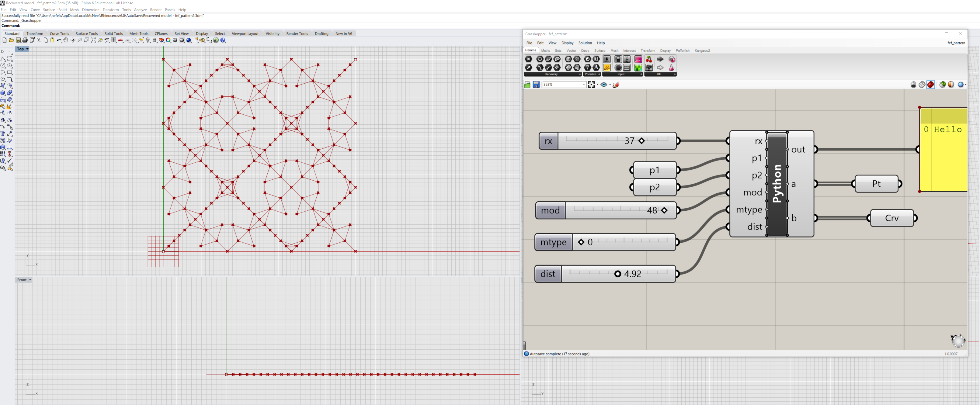Click the Pan hand tool icon

click(x=65, y=40)
